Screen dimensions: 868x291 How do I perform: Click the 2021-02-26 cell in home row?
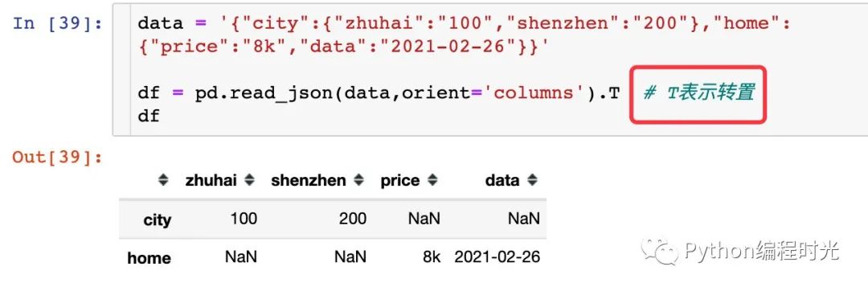click(x=497, y=256)
